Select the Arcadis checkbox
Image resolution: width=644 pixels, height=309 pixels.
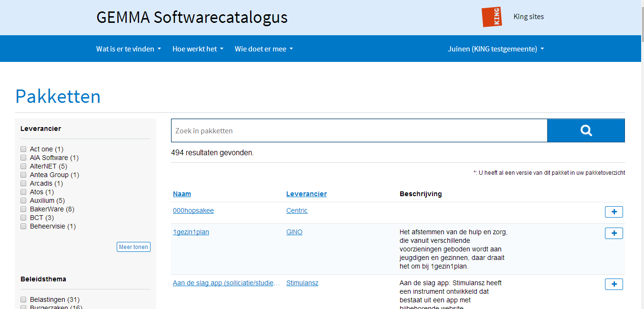pyautogui.click(x=23, y=183)
